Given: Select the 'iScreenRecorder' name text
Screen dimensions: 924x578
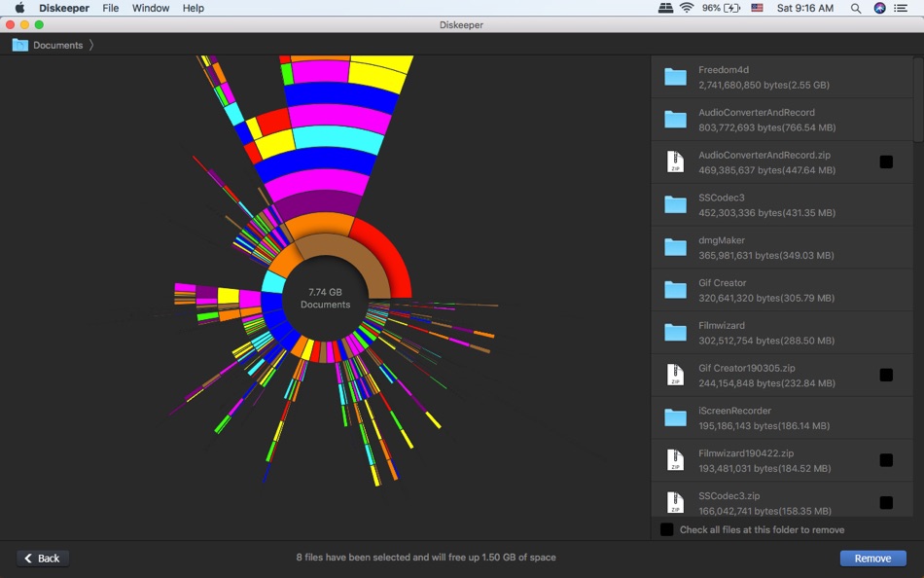Looking at the screenshot, I should (x=734, y=411).
